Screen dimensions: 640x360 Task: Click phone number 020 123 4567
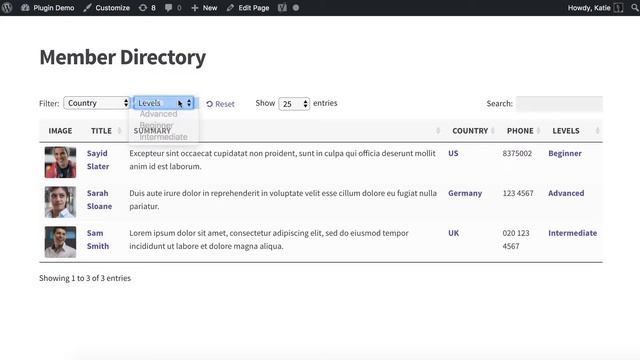click(516, 240)
